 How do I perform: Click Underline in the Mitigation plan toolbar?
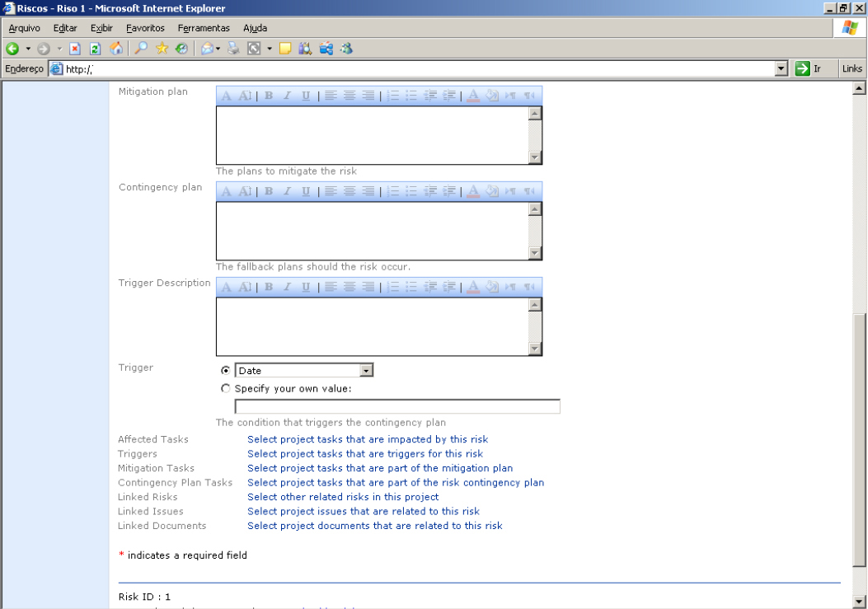(306, 96)
